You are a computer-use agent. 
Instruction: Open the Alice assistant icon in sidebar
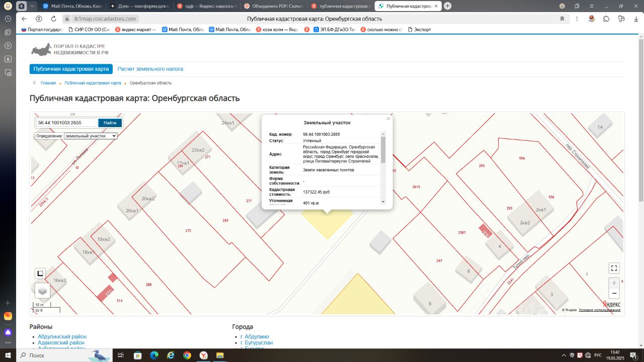click(8, 332)
